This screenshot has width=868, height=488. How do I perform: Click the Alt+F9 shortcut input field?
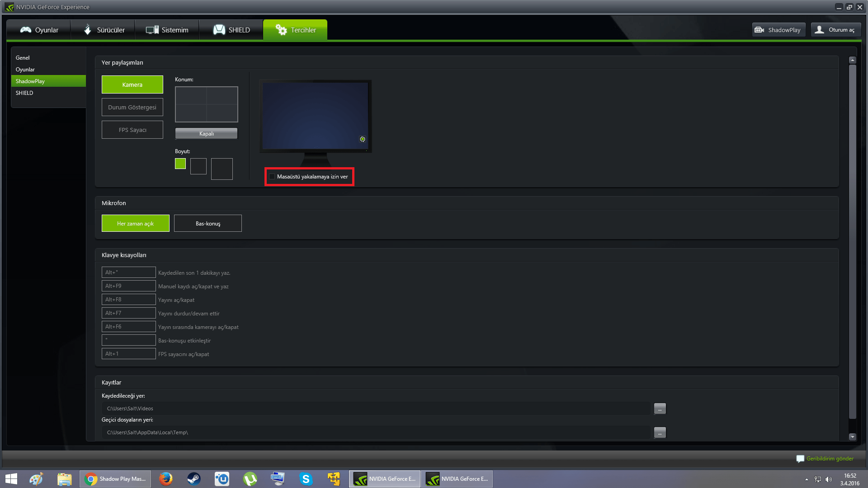pyautogui.click(x=128, y=286)
